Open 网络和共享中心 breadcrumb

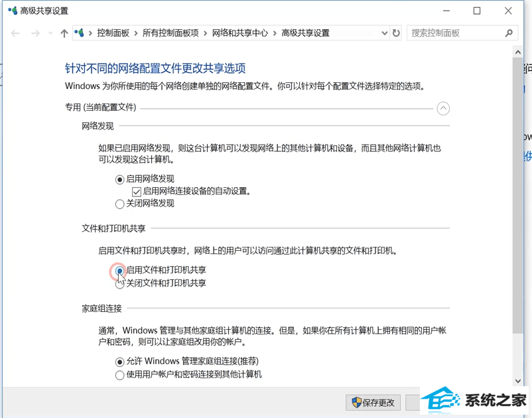(x=240, y=33)
